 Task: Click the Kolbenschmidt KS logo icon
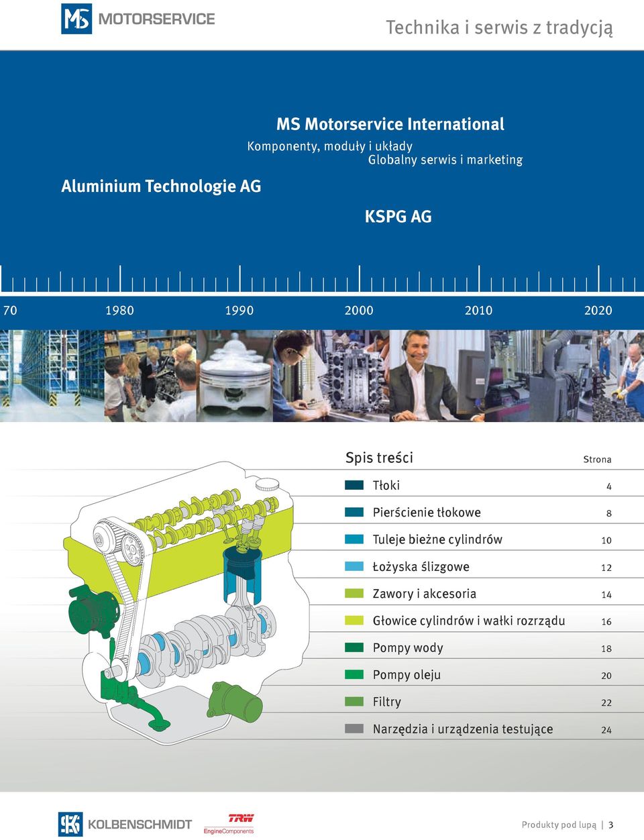(70, 824)
